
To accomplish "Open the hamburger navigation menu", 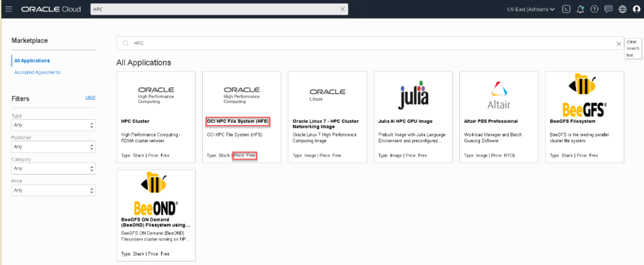I will pos(8,9).
